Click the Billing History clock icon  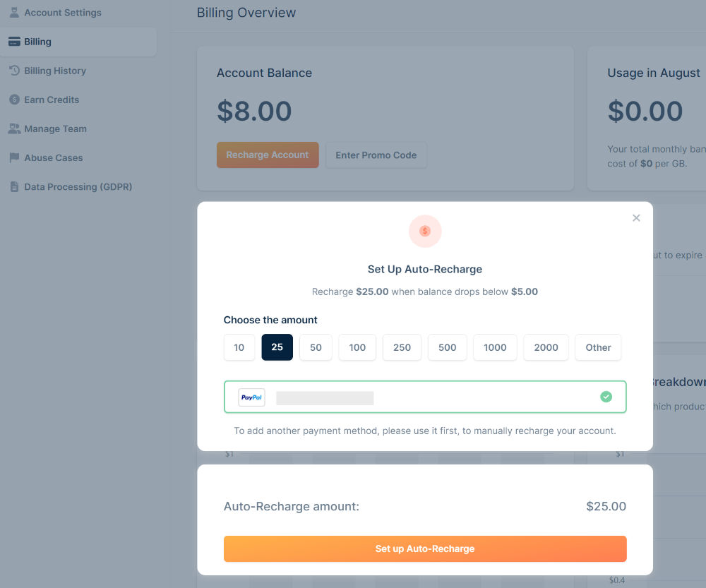click(x=14, y=71)
